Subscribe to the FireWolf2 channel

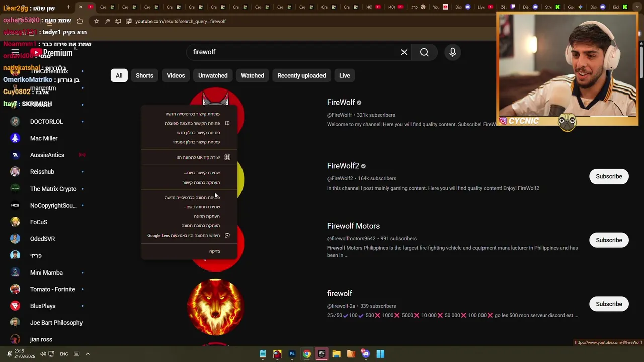coord(609,176)
